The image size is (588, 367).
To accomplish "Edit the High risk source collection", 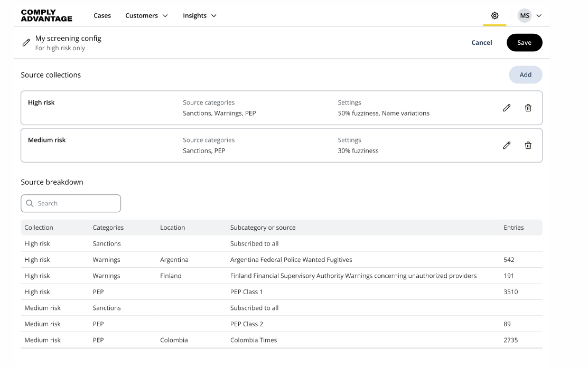I will click(x=507, y=108).
